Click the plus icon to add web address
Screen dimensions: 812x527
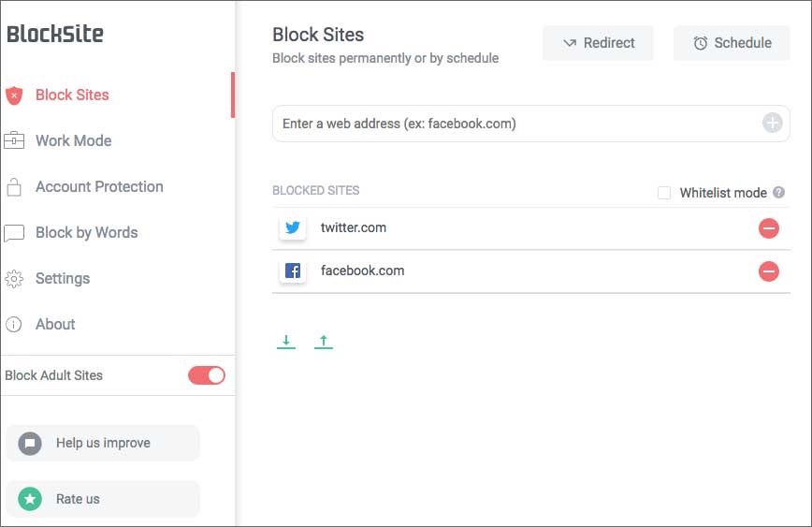coord(772,124)
